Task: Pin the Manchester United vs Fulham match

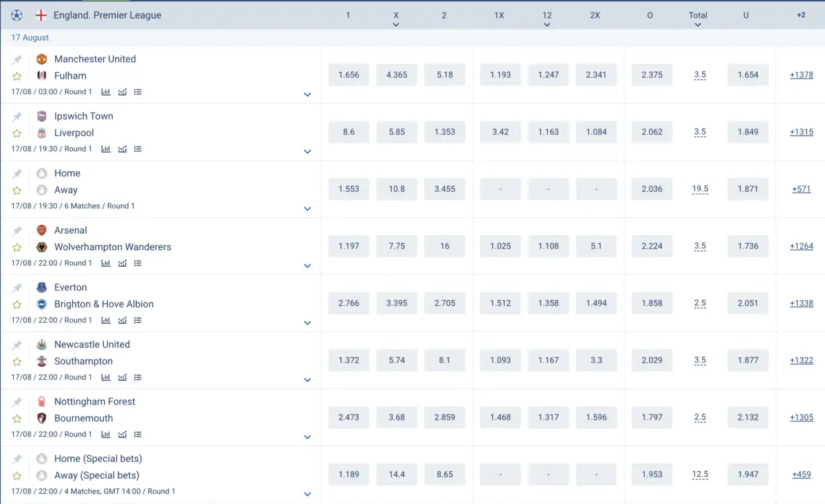Action: [17, 60]
